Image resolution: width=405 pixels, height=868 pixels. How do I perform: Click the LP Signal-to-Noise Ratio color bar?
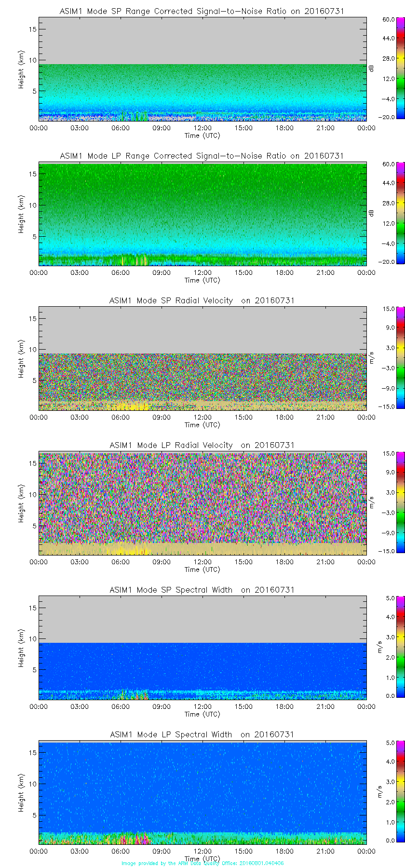388,213
